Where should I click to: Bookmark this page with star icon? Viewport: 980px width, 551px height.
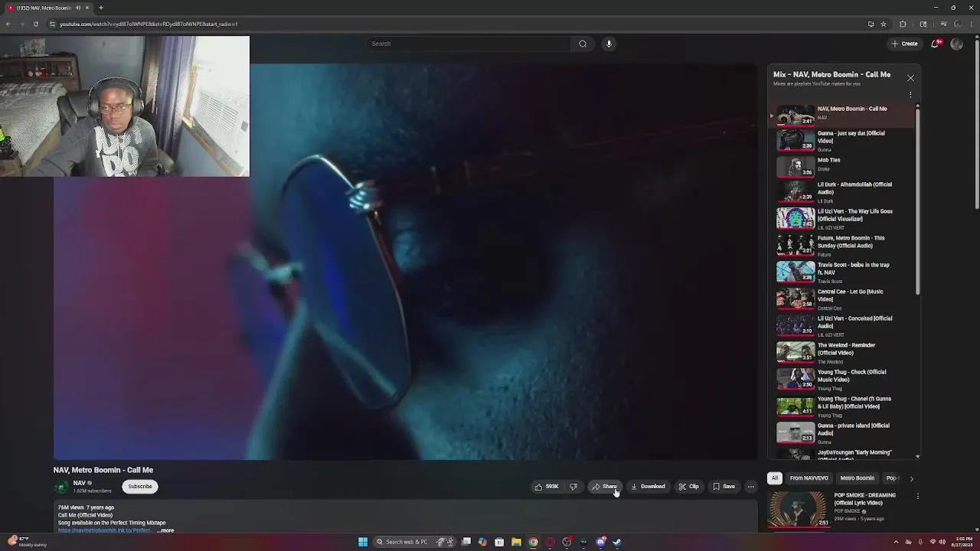pos(884,24)
